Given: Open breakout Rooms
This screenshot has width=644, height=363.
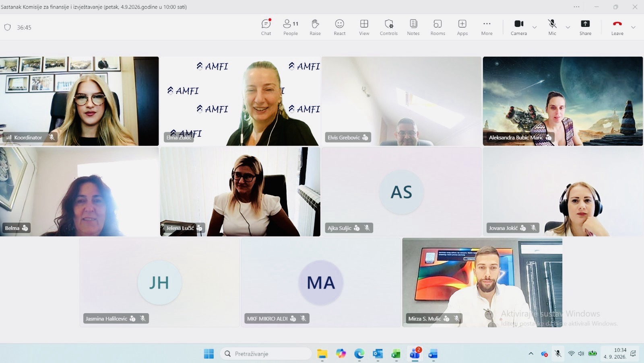Looking at the screenshot, I should click(438, 27).
